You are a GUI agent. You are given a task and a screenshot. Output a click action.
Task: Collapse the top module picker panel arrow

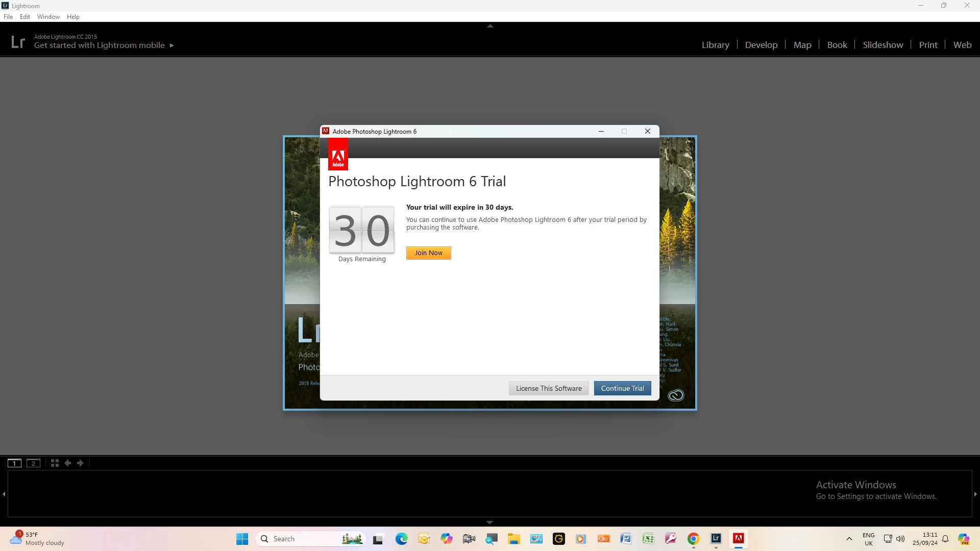(490, 26)
